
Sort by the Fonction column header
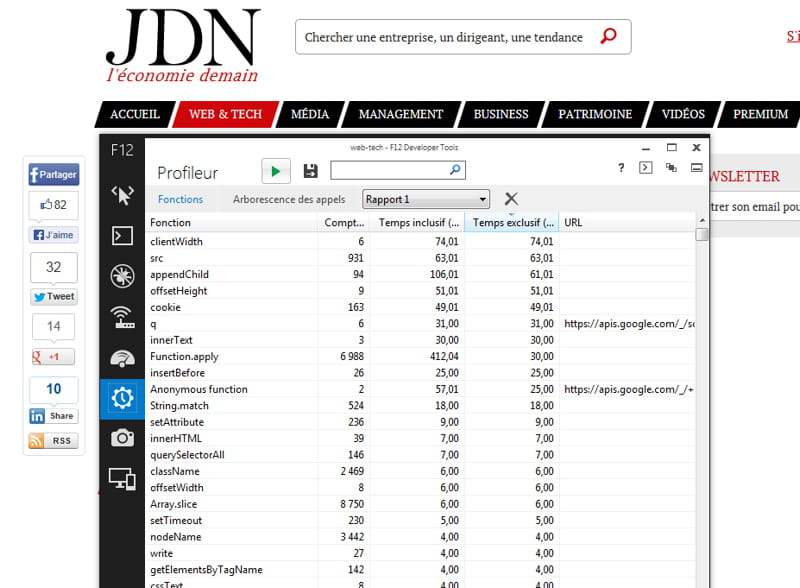click(x=232, y=223)
